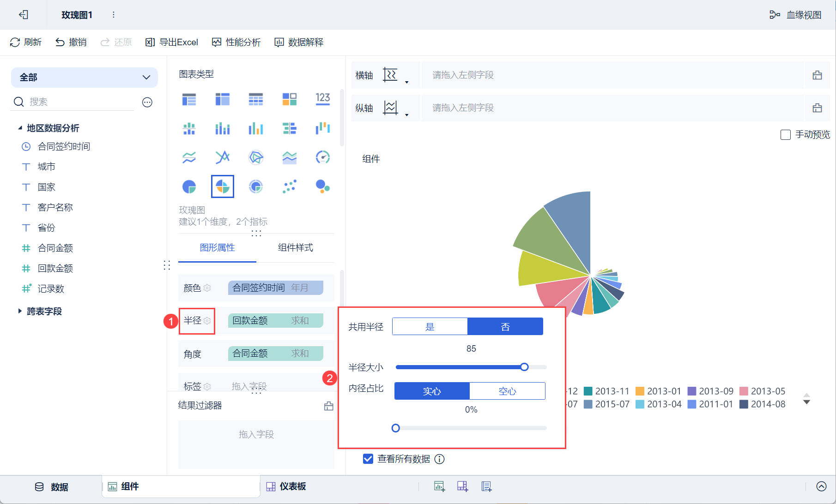Open the 组件 bottom tab
This screenshot has width=836, height=504.
pos(181,486)
